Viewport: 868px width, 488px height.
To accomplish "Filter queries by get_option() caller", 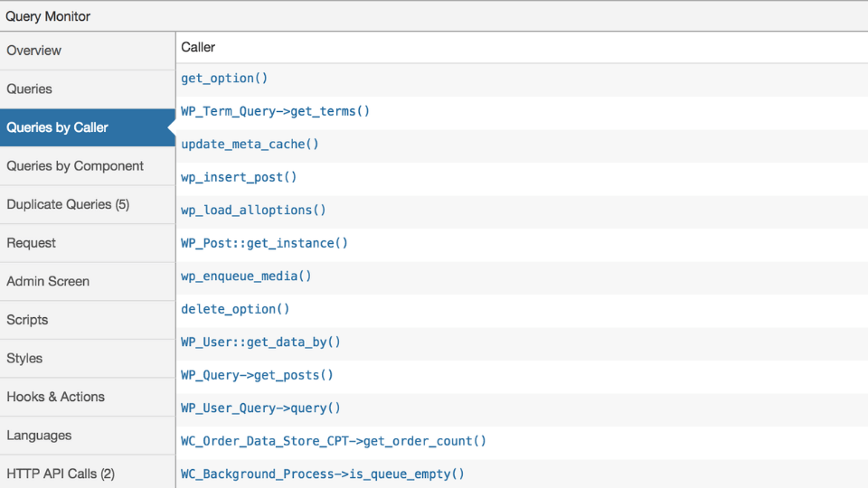I will (224, 78).
